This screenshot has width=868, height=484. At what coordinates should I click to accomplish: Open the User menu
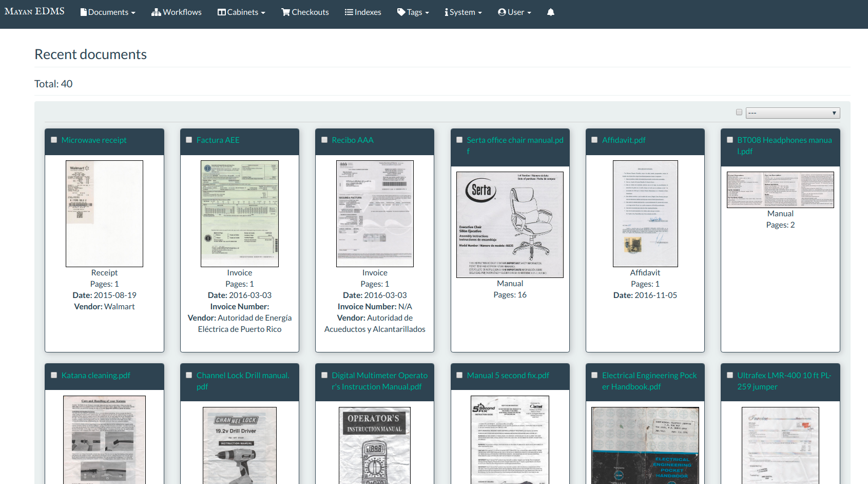[x=514, y=12]
